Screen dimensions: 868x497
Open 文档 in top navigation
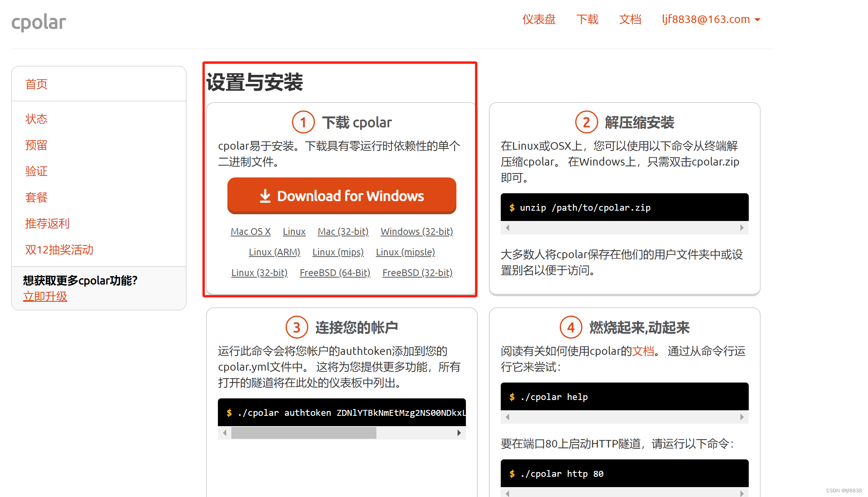click(630, 19)
